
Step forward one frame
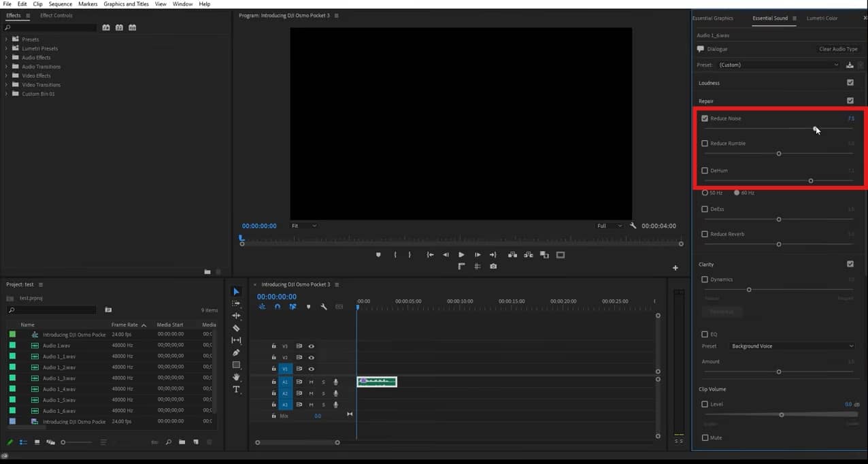pyautogui.click(x=478, y=255)
